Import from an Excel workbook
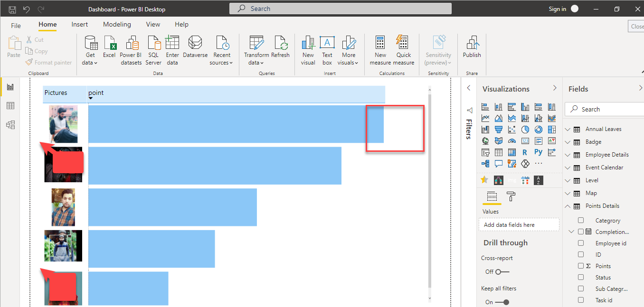Viewport: 644px width, 307px height. click(110, 47)
